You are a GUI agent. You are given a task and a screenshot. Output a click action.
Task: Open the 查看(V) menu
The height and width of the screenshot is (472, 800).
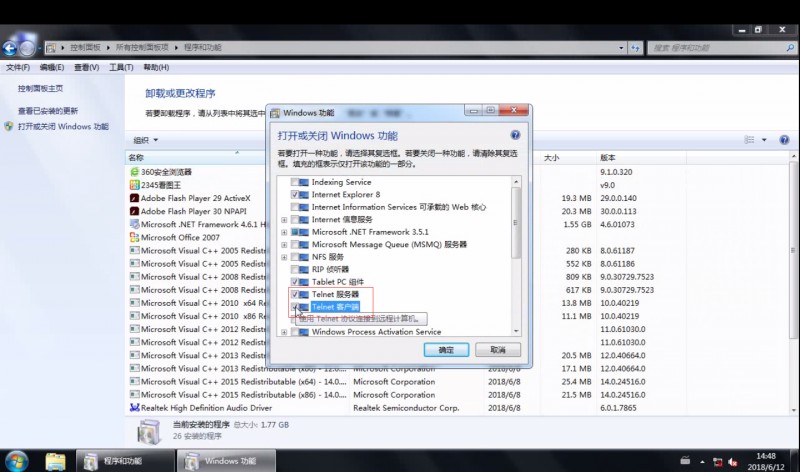[x=86, y=67]
